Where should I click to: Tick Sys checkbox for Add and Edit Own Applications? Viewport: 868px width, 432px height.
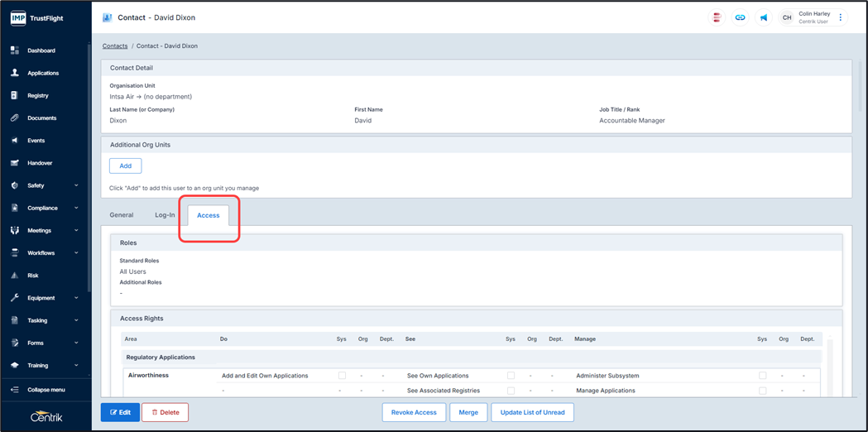point(342,376)
